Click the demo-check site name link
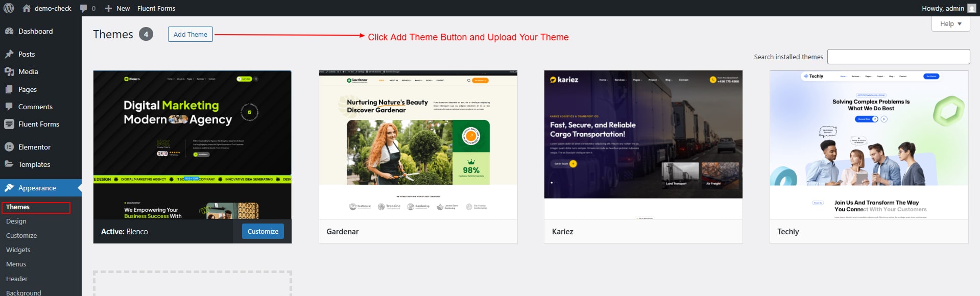980x296 pixels. (53, 8)
